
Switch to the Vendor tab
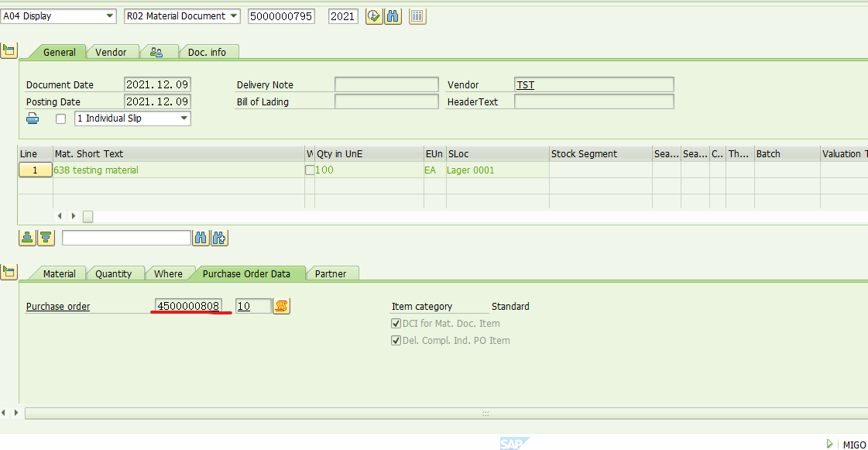tap(112, 52)
